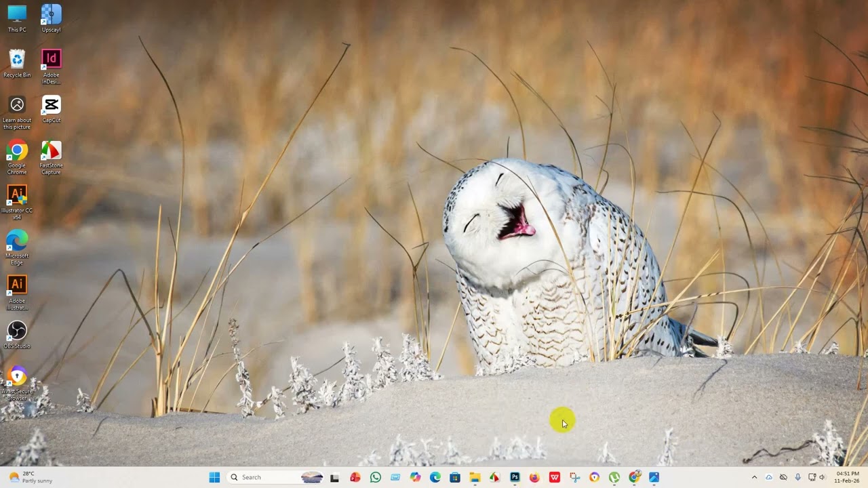
Task: Select the Adobe Illustrator desktop shortcut
Action: point(17,293)
